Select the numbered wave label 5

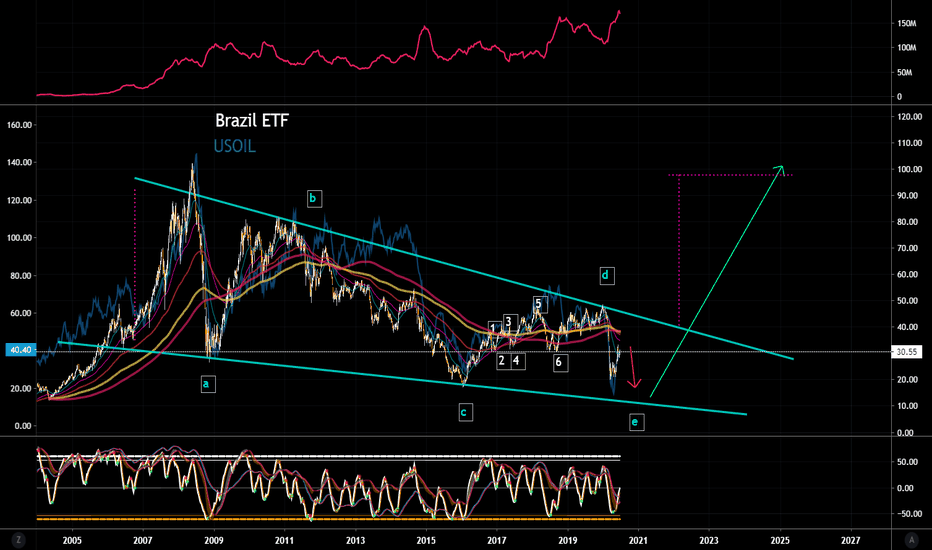(539, 304)
